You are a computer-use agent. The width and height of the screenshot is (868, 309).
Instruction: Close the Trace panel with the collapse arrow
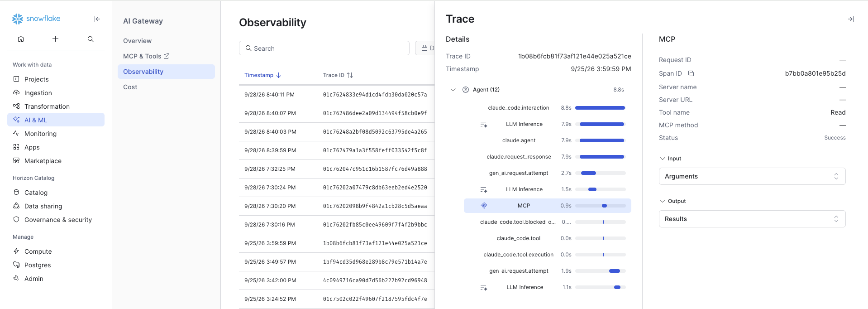click(851, 19)
